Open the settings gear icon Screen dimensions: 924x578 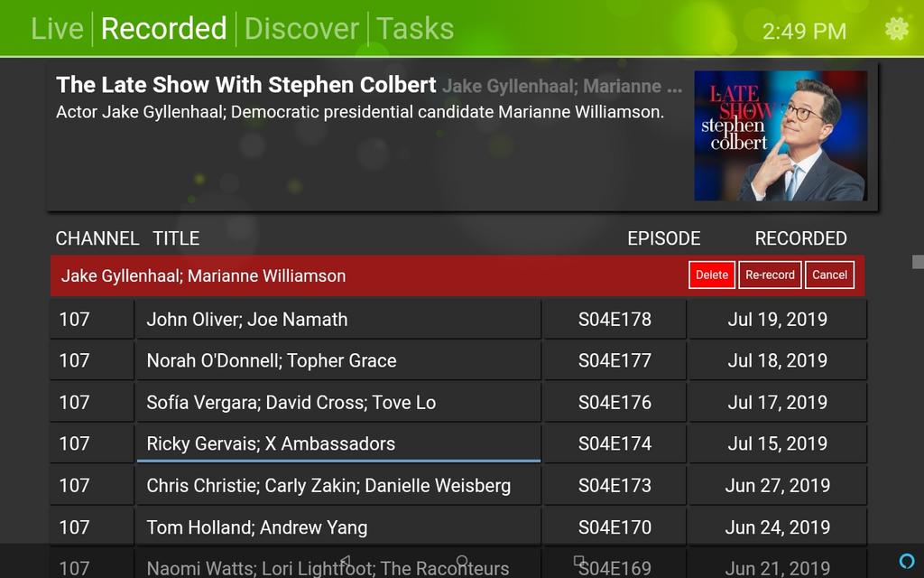[896, 28]
